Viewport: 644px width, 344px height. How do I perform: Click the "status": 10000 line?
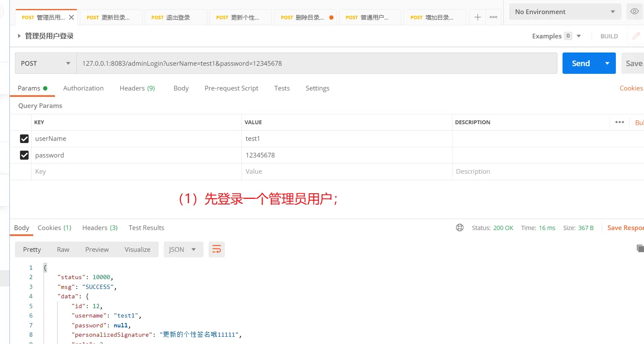85,277
